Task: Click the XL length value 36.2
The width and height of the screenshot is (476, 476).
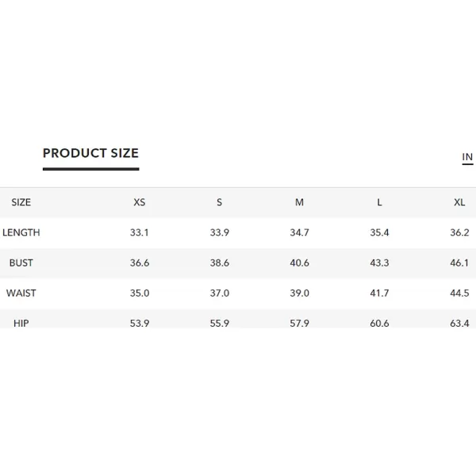Action: 459,232
